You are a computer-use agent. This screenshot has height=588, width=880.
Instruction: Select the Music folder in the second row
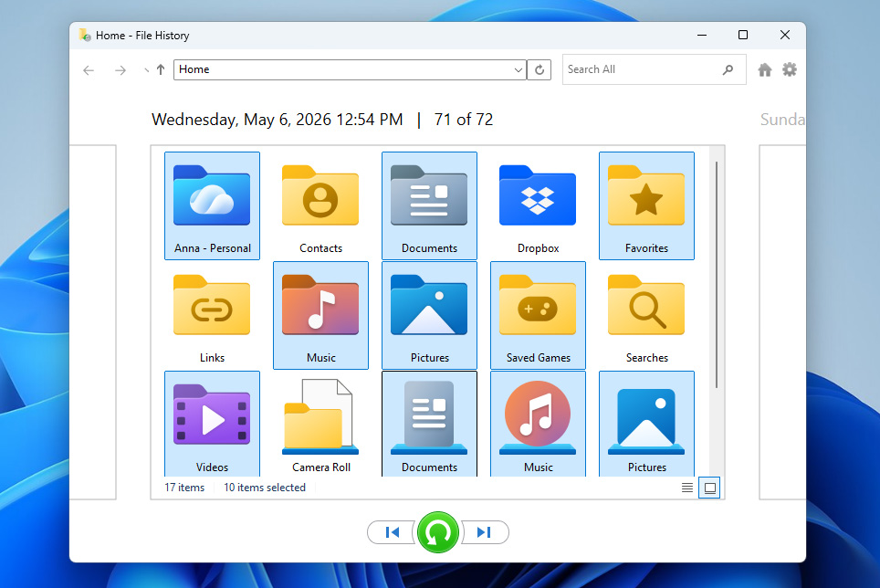320,315
